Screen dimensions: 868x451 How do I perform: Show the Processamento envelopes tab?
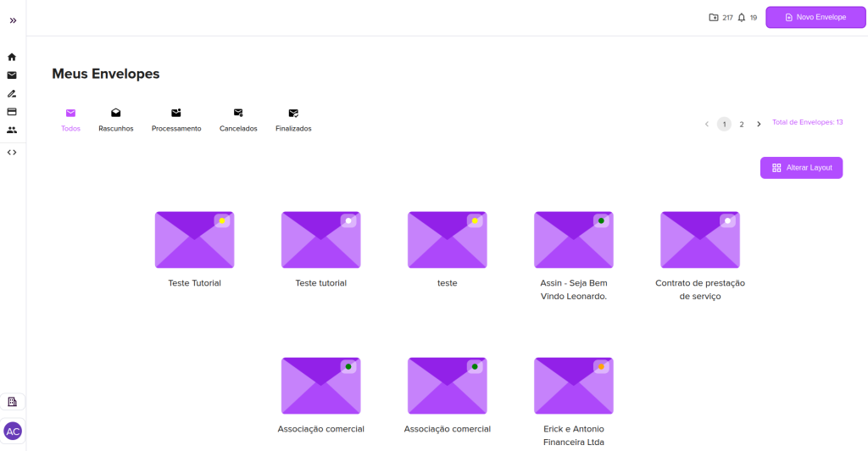tap(176, 120)
